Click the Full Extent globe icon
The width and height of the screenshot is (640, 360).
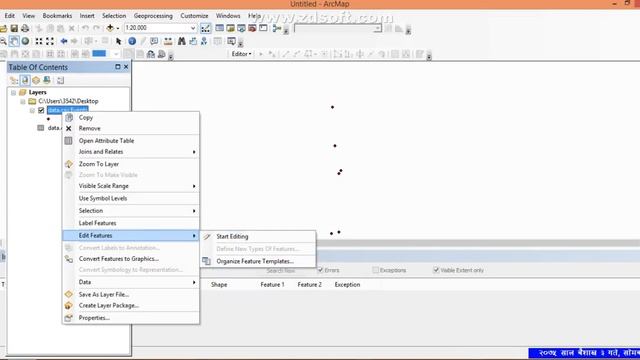(25, 41)
